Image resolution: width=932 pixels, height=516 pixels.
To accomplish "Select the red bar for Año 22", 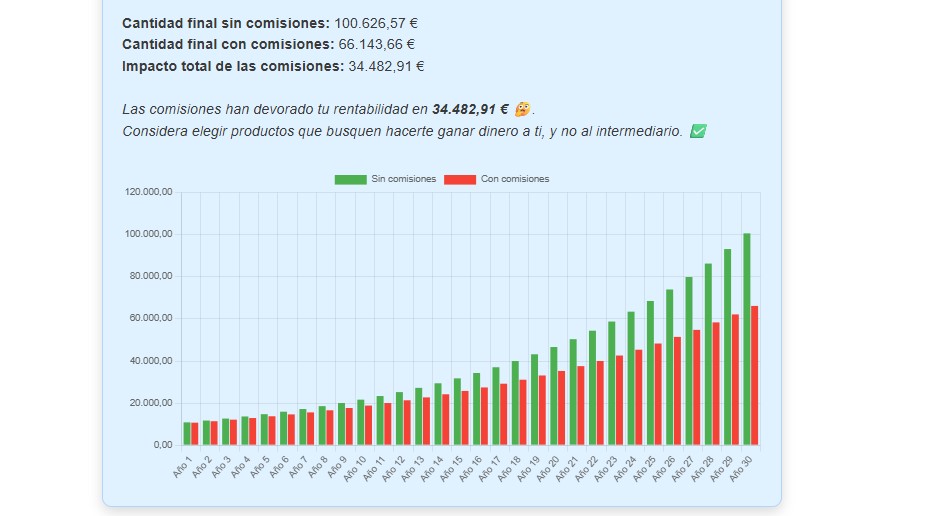I will coord(600,402).
